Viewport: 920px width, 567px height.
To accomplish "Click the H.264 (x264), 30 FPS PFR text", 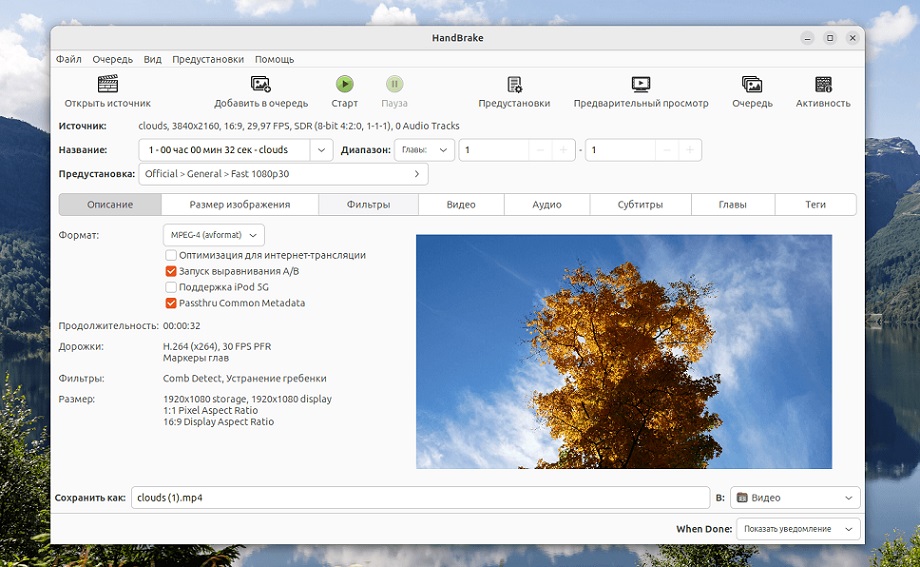I will tap(217, 346).
